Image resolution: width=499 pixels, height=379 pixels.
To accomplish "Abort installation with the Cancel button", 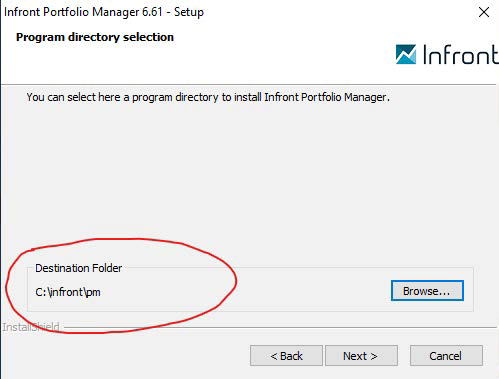I will coord(446,356).
